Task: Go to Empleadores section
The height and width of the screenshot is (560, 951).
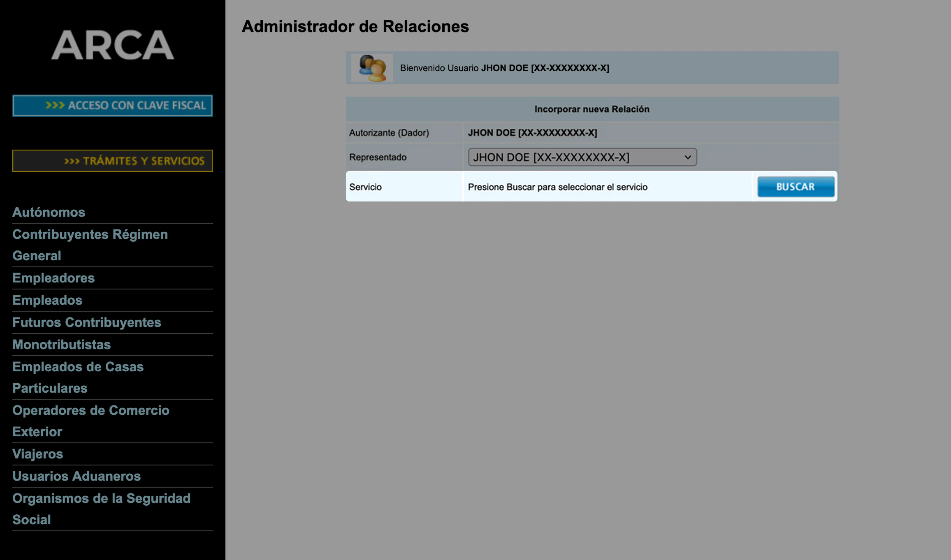Action: (53, 278)
